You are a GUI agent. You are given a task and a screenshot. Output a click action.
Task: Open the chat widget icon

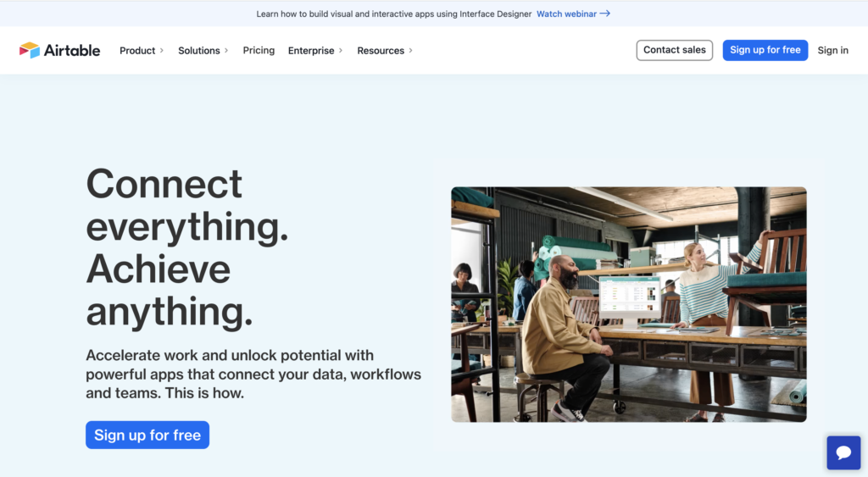click(843, 452)
